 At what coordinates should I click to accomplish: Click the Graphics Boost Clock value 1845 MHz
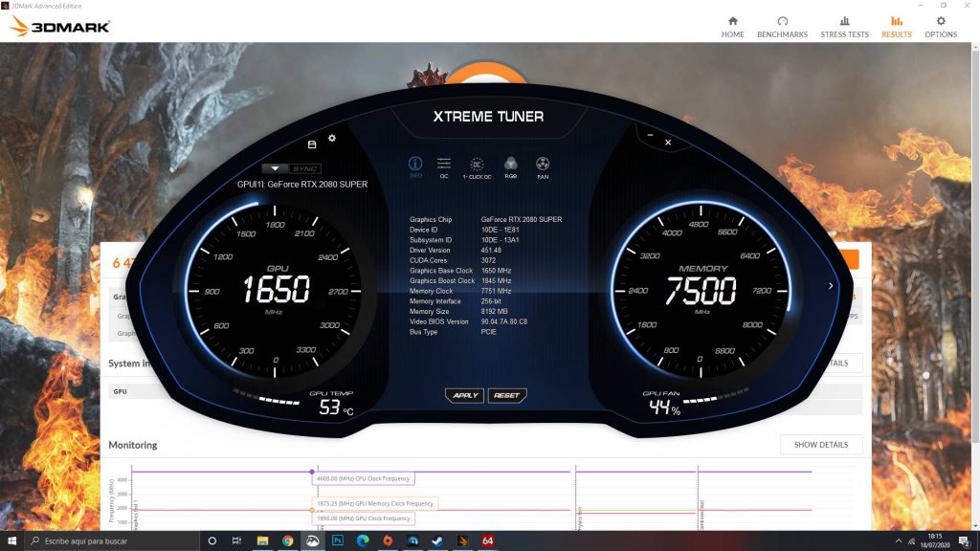click(x=497, y=281)
